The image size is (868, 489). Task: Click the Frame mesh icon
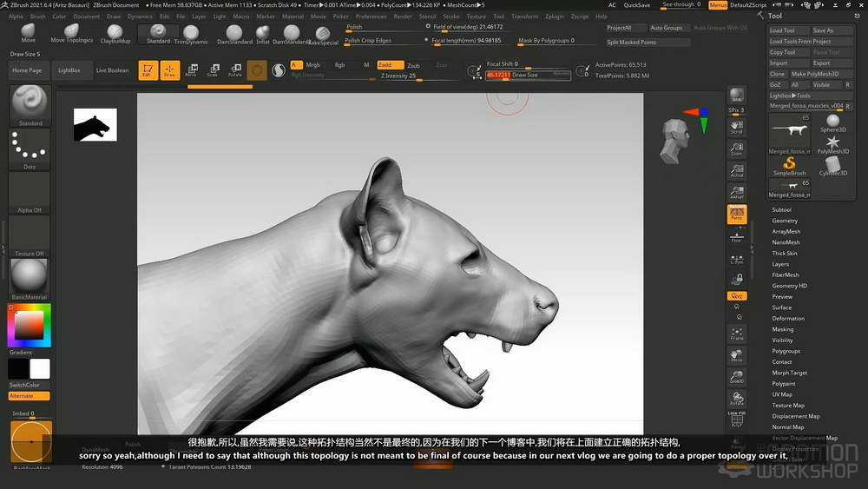(736, 334)
